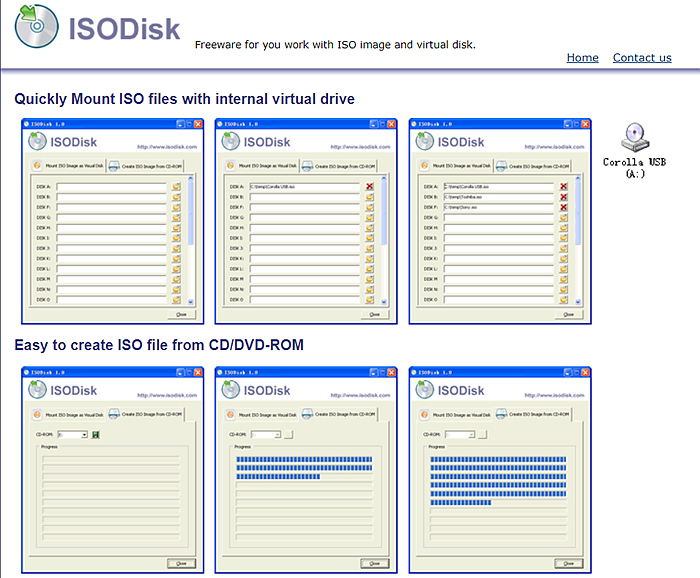Viewport: 700px width, 578px height.
Task: Click the red X unmount icon for DISK F
Action: point(563,207)
